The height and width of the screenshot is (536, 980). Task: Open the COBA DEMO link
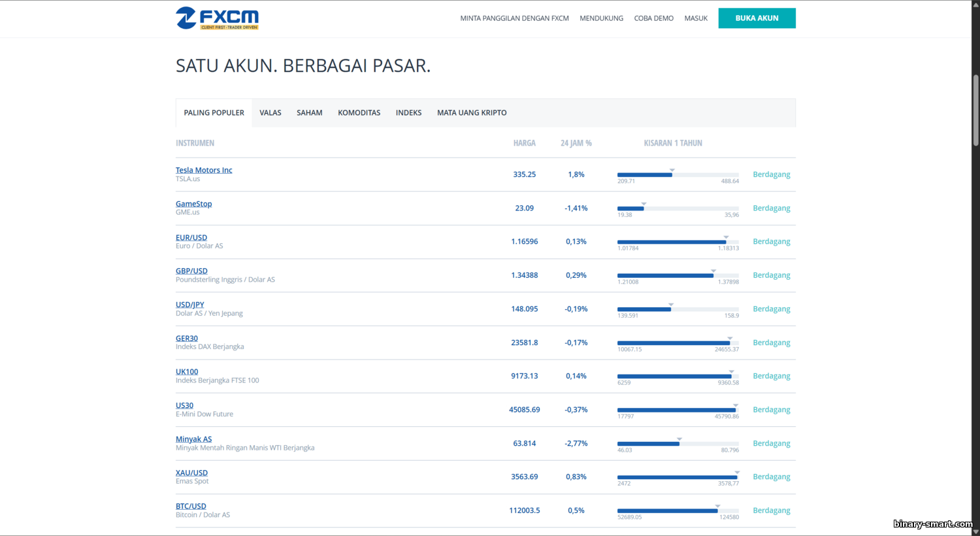point(653,18)
